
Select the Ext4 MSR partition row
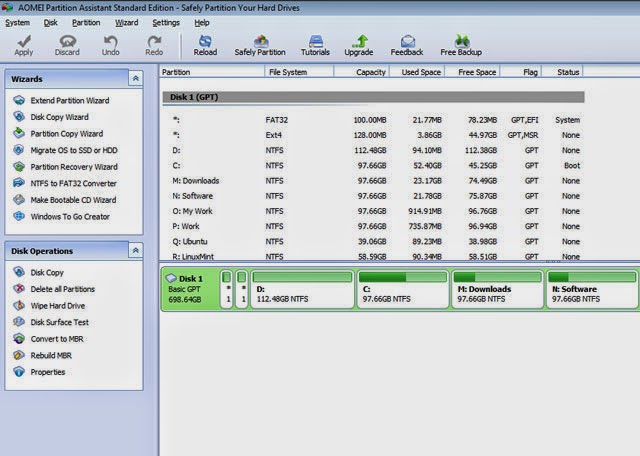[x=373, y=135]
